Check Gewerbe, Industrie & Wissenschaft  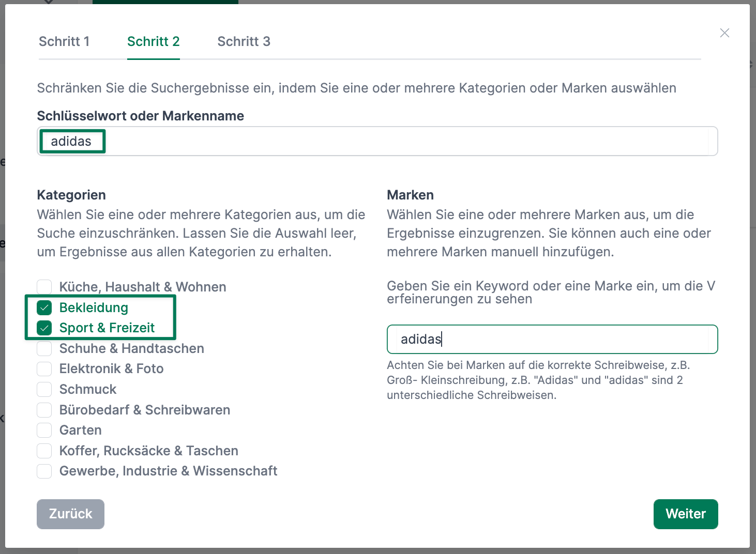pos(44,471)
